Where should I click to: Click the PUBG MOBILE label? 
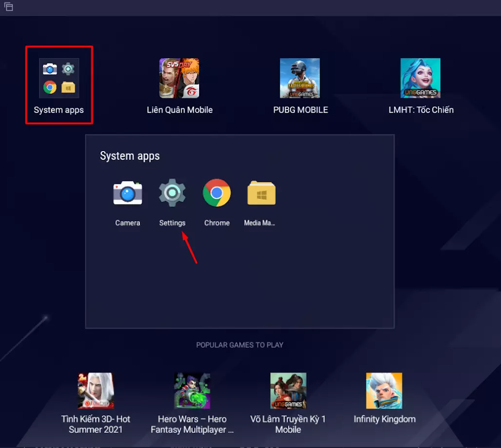coord(300,110)
